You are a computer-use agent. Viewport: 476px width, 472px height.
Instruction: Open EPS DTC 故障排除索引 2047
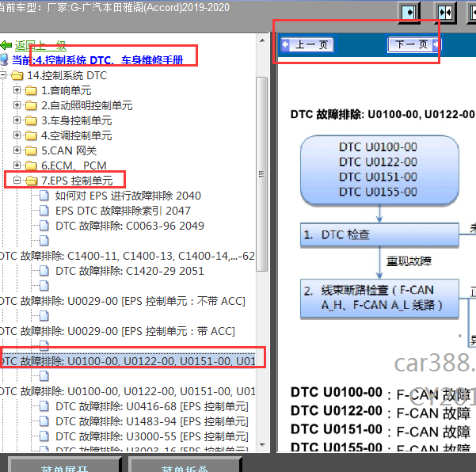click(x=123, y=211)
